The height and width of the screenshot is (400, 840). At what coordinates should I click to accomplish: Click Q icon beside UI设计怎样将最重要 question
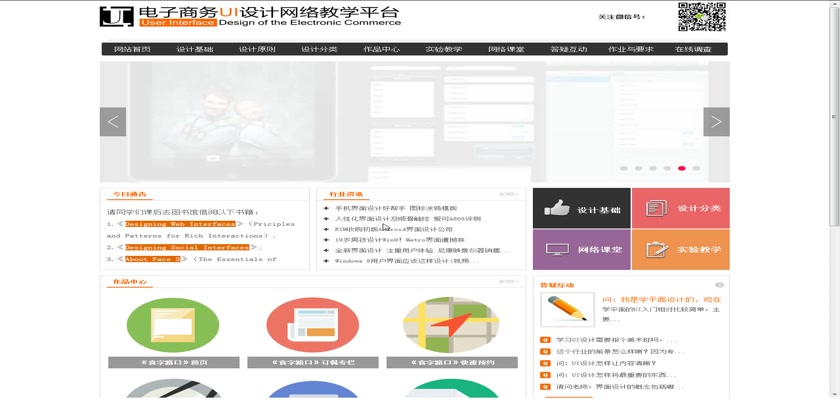pos(545,375)
